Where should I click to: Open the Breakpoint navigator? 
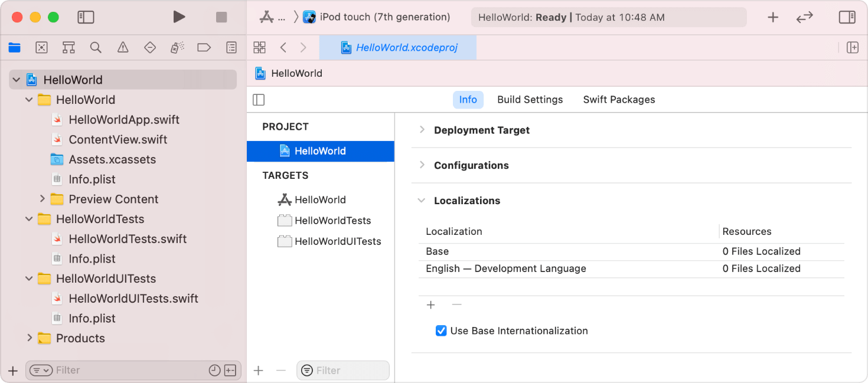(204, 48)
